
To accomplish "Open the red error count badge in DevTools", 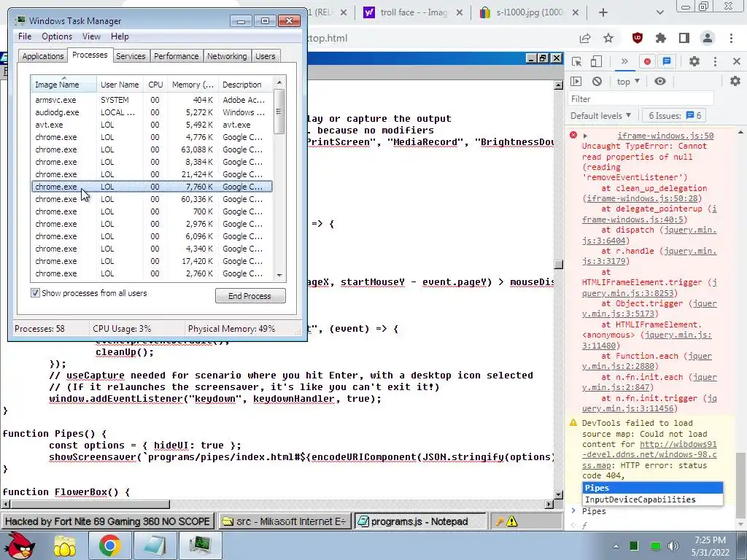I will click(x=647, y=61).
